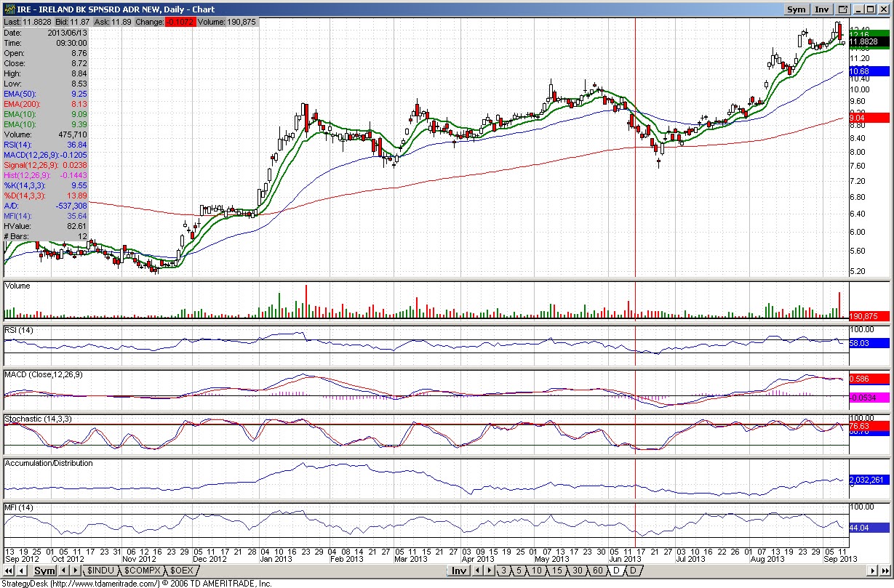Screen dimensions: 894x588
Task: Select the 3 minute interval tab
Action: [x=503, y=571]
